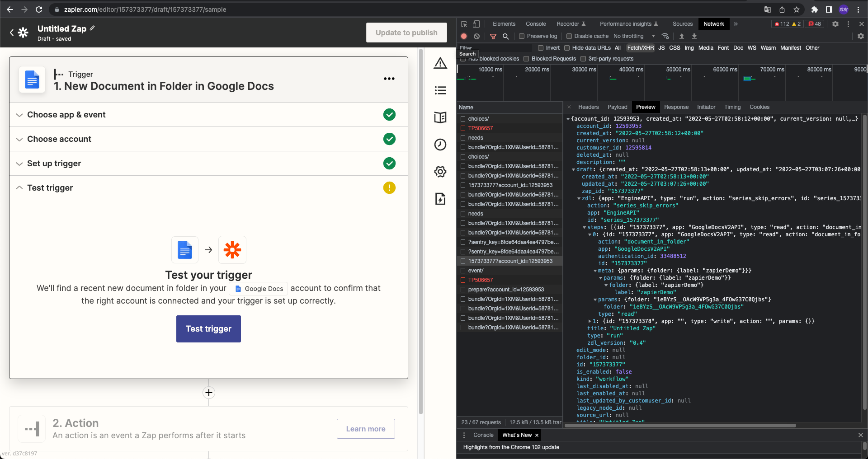This screenshot has width=868, height=459.
Task: Stop recording network log
Action: coord(464,36)
